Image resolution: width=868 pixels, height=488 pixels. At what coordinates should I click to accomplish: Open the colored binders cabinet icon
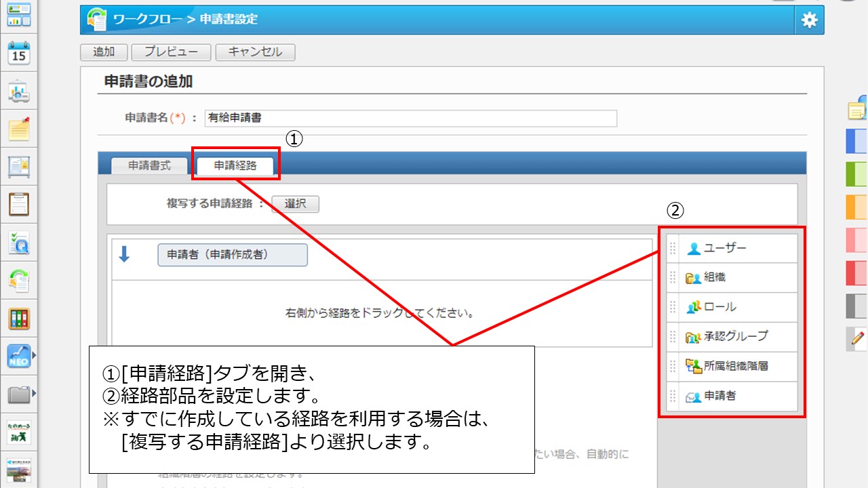(19, 318)
